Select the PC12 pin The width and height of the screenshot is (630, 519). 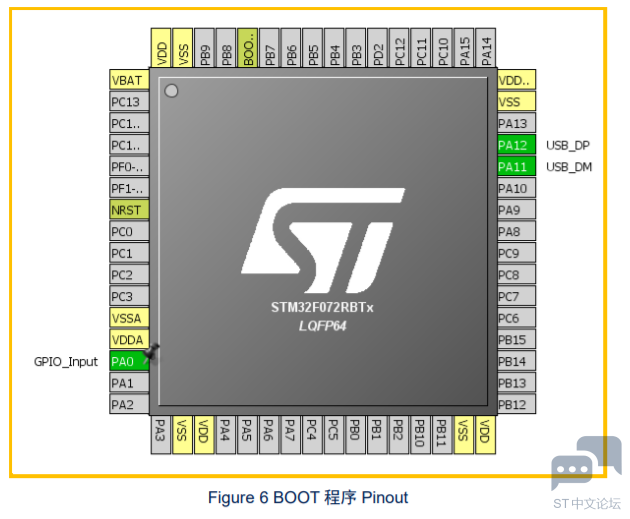(399, 48)
